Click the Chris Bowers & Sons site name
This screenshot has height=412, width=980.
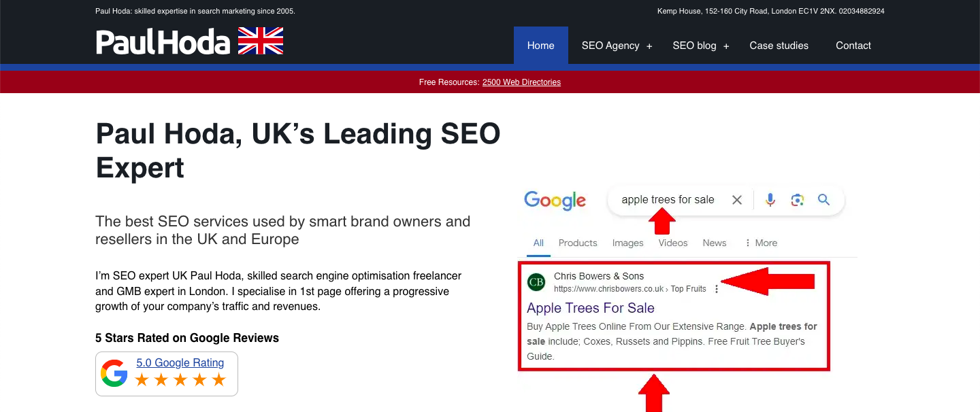[x=599, y=276]
